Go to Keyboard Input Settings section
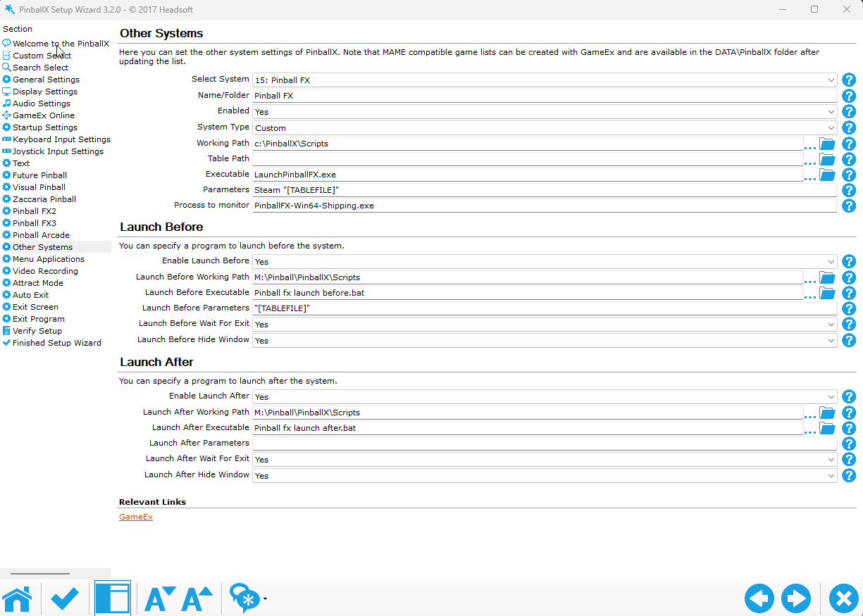The height and width of the screenshot is (616, 863). tap(61, 139)
